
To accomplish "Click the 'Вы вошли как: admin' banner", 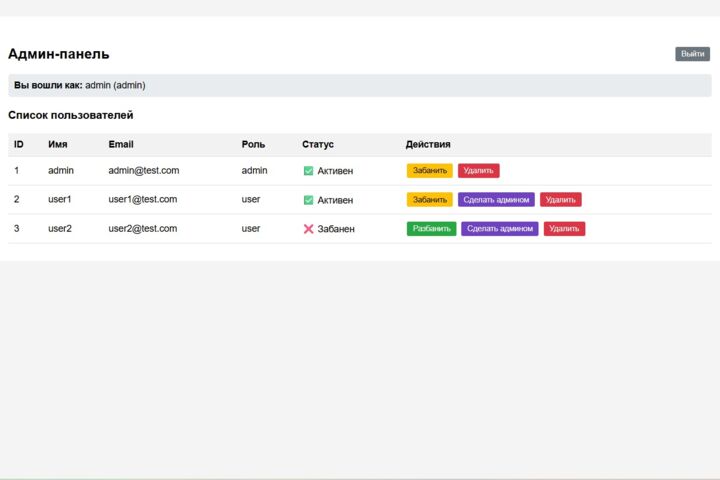I will tap(360, 85).
